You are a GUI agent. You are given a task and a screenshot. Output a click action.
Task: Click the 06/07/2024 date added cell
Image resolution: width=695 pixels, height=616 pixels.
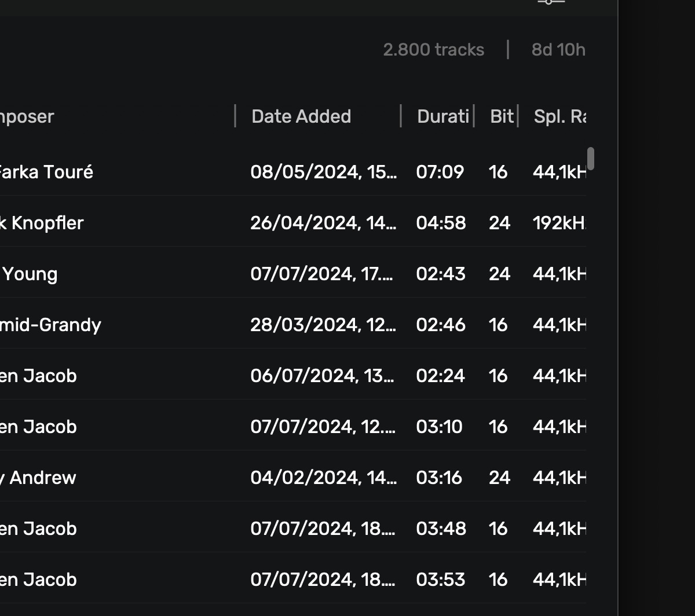pos(323,376)
